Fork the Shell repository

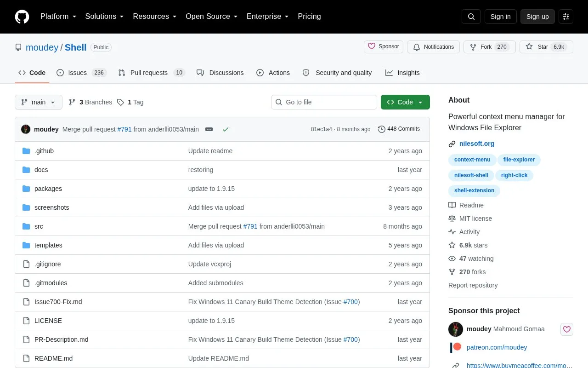point(490,47)
